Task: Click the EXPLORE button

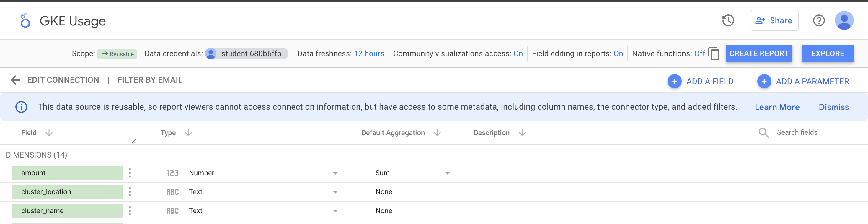Action: tap(828, 54)
